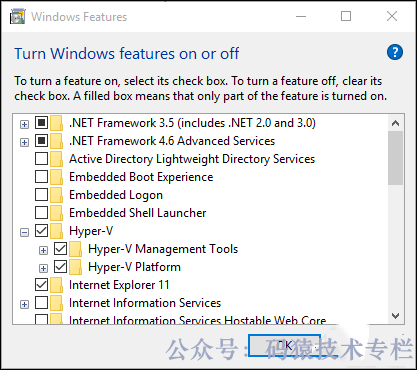Tick Active Directory Lightweight Directory Services checkbox

pos(41,159)
